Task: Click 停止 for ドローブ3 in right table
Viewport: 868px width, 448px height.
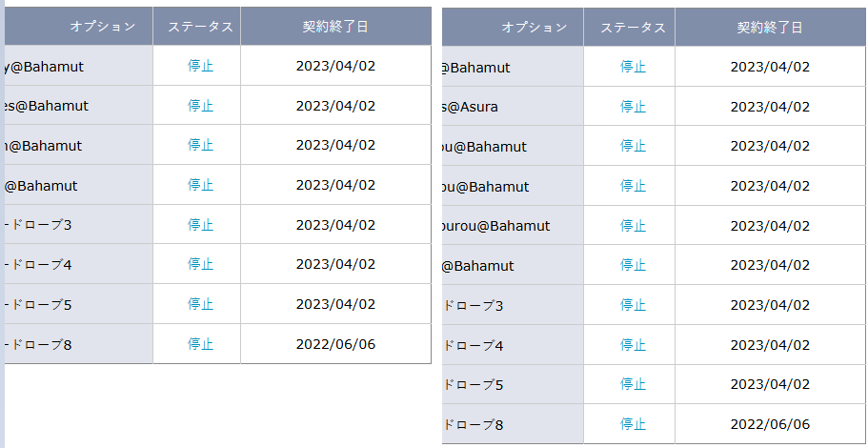Action: click(x=633, y=305)
